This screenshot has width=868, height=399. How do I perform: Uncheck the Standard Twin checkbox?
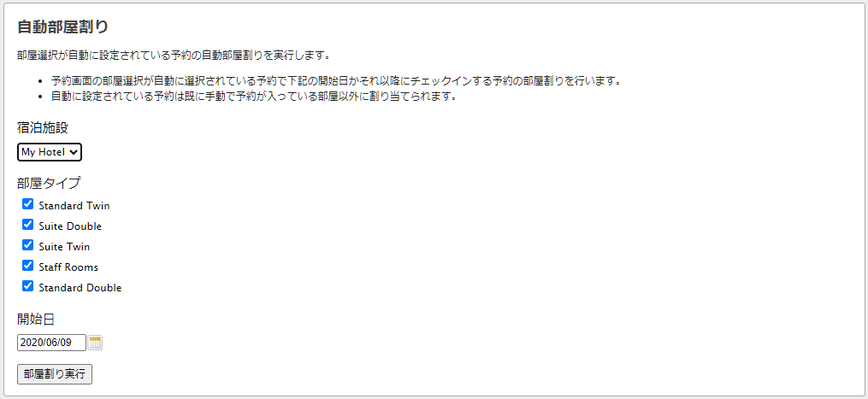point(27,204)
